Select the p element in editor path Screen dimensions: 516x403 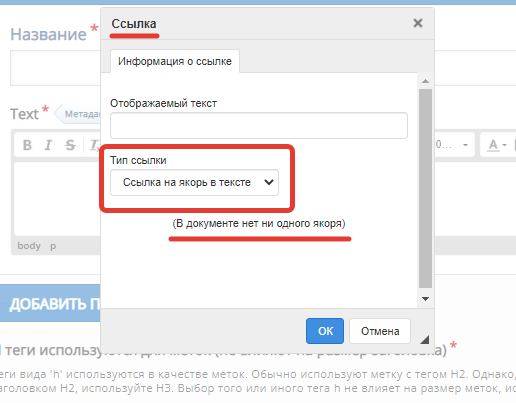53,246
